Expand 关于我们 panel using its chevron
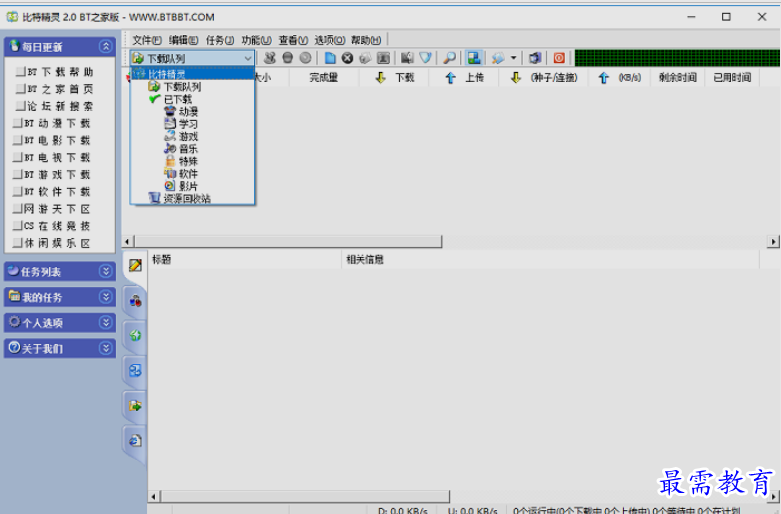 pos(105,348)
